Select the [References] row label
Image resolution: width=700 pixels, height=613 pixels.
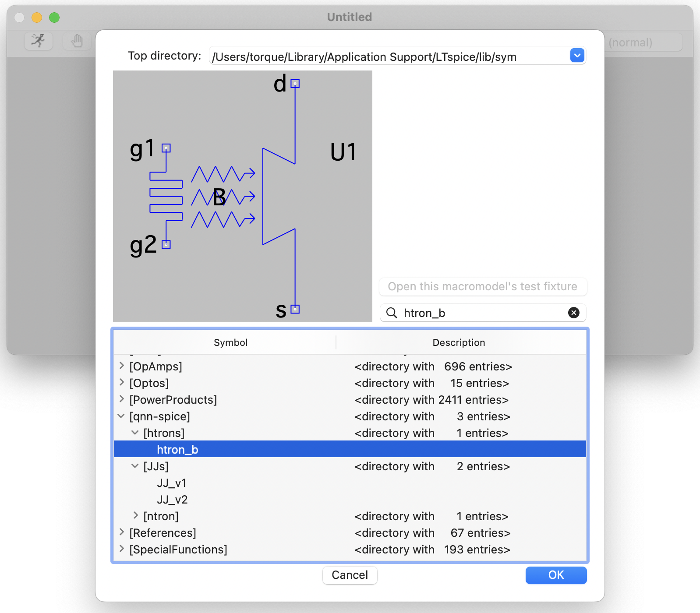point(163,533)
